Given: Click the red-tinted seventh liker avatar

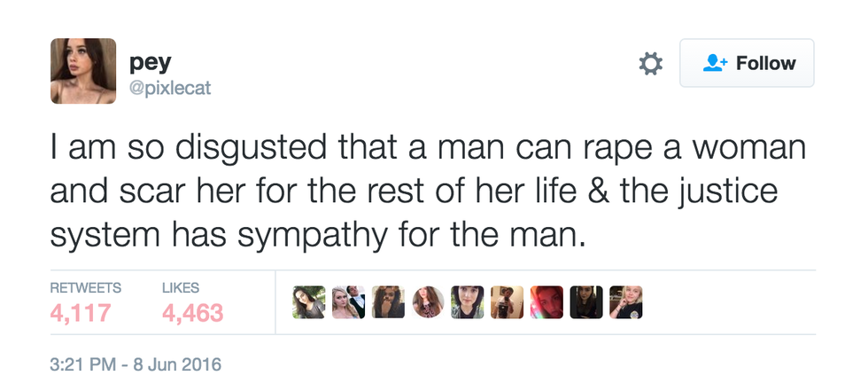Looking at the screenshot, I should click(546, 302).
